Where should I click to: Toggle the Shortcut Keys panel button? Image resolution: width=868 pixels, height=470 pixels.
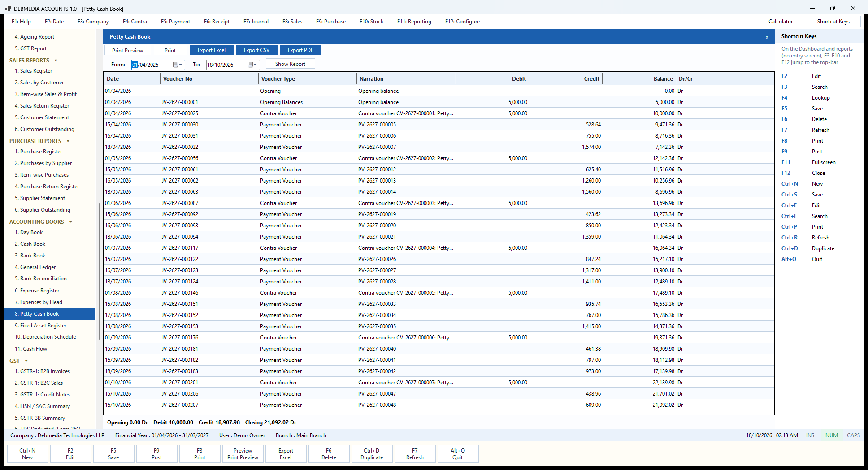pos(833,21)
